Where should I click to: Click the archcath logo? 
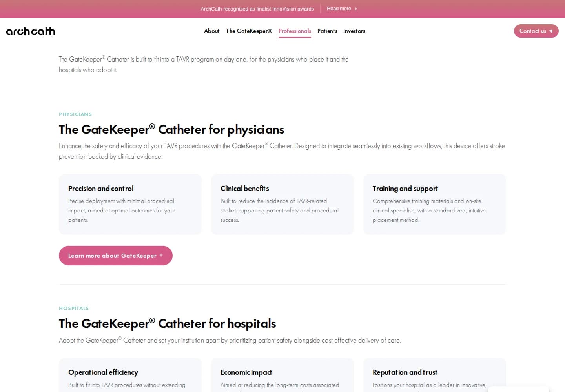31,31
